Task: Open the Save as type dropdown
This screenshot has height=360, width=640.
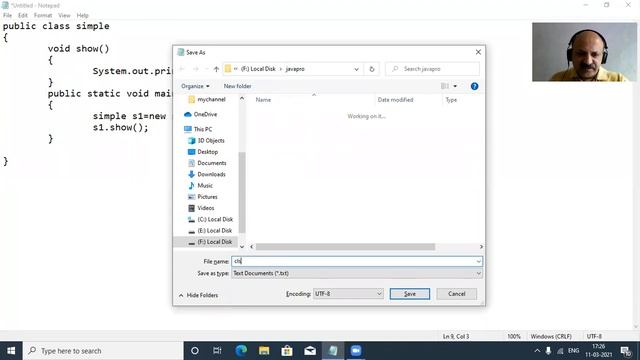Action: (x=357, y=273)
